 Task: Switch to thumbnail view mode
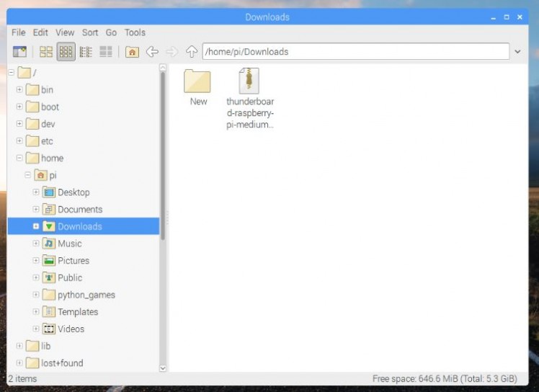66,52
